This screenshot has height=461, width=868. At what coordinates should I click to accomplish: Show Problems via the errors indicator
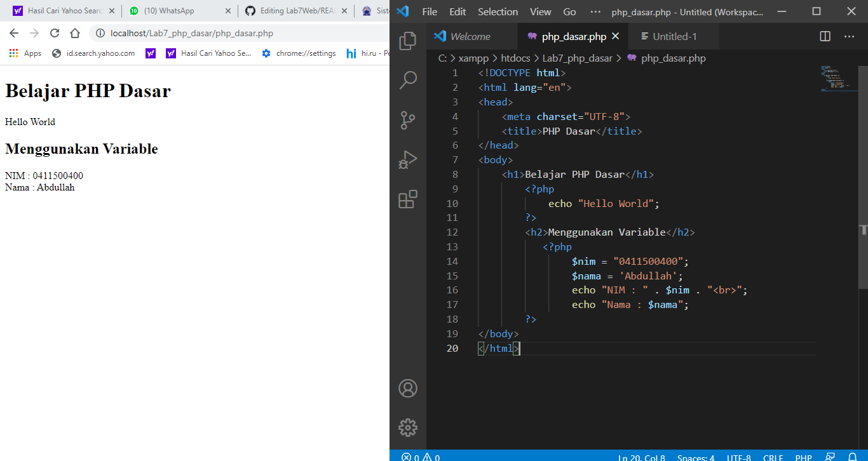click(x=421, y=457)
